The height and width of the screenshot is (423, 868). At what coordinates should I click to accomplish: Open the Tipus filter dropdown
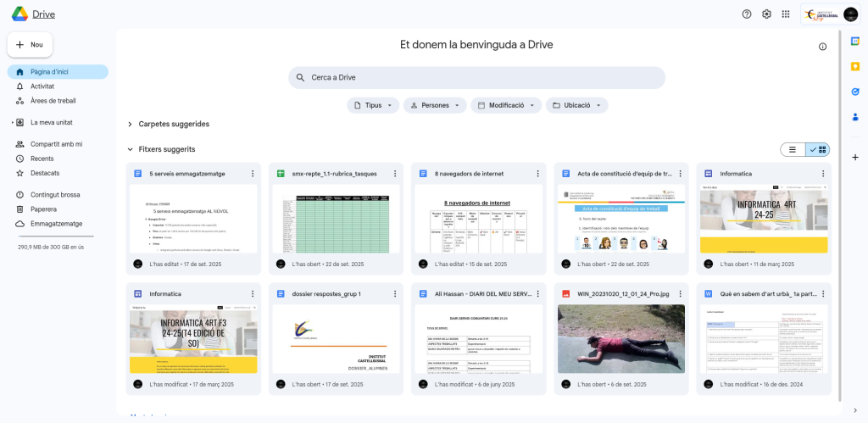point(373,105)
